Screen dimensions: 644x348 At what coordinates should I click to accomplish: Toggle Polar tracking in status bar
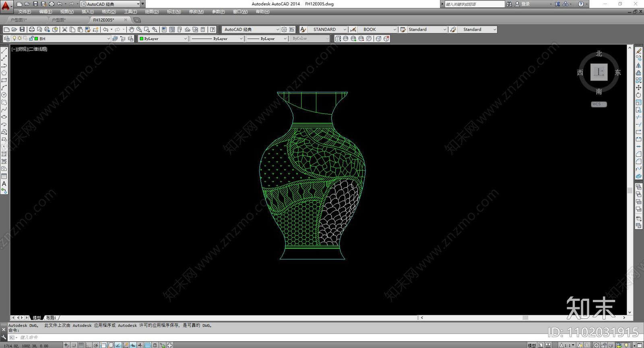click(x=96, y=345)
